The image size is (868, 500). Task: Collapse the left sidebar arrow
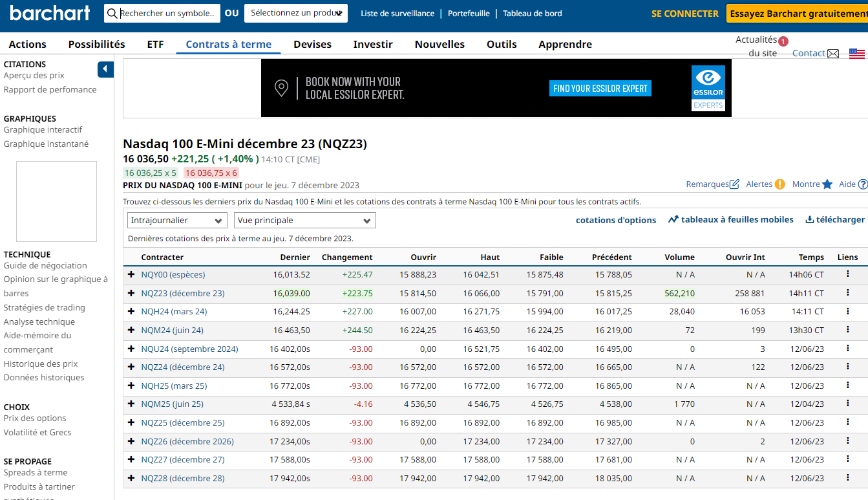[105, 69]
